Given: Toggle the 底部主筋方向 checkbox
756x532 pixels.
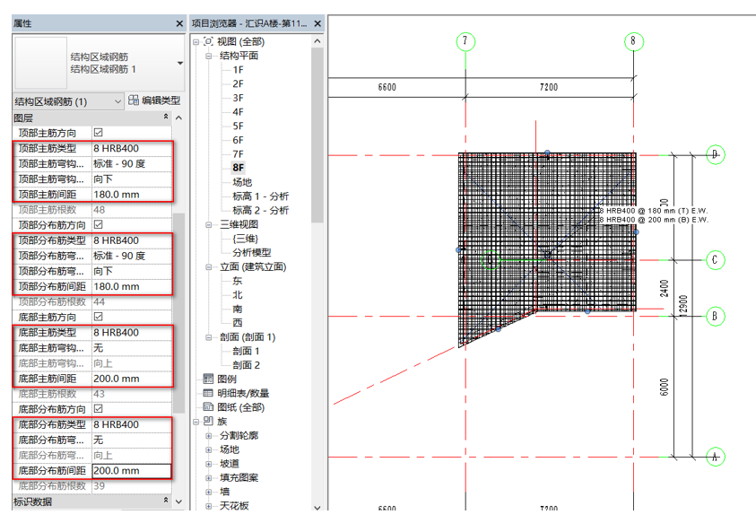Looking at the screenshot, I should 99,318.
